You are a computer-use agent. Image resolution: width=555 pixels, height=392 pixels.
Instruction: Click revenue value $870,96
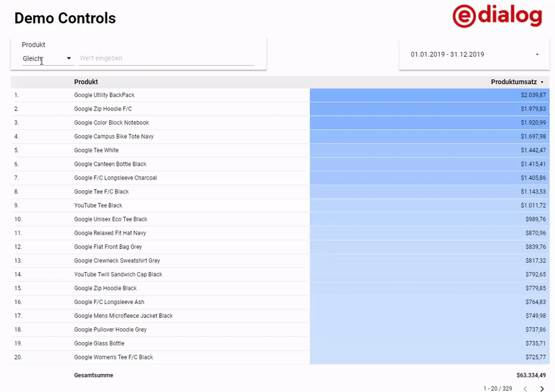tap(536, 233)
